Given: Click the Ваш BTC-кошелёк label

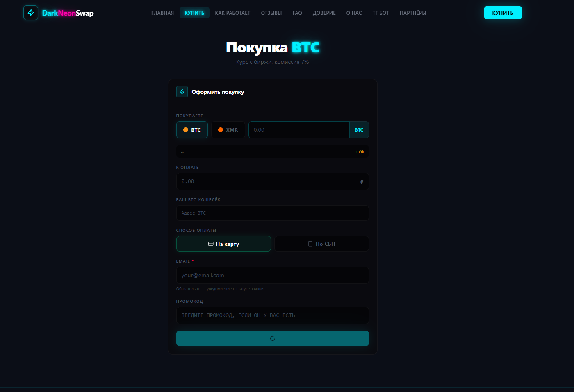Looking at the screenshot, I should [198, 199].
